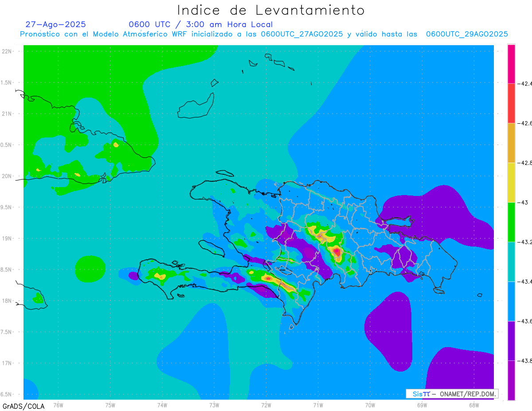Click the 68W longitude label
Viewport: 532px width, 411px height.
[473, 405]
